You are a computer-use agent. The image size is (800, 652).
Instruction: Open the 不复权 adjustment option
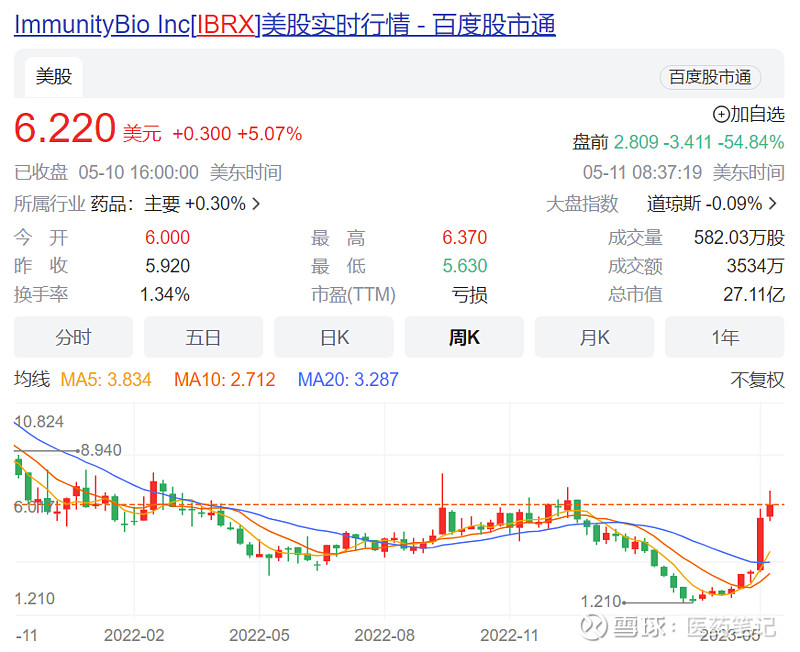coord(757,380)
